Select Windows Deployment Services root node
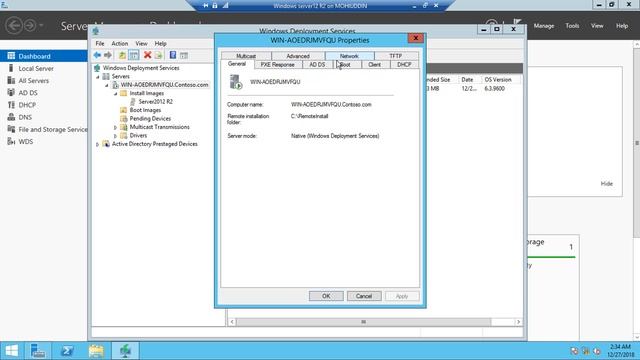The image size is (640, 360). coord(141,68)
